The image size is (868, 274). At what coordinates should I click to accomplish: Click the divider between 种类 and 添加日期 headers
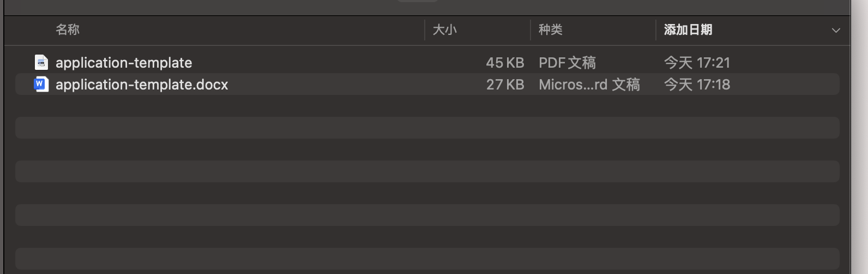click(x=656, y=30)
